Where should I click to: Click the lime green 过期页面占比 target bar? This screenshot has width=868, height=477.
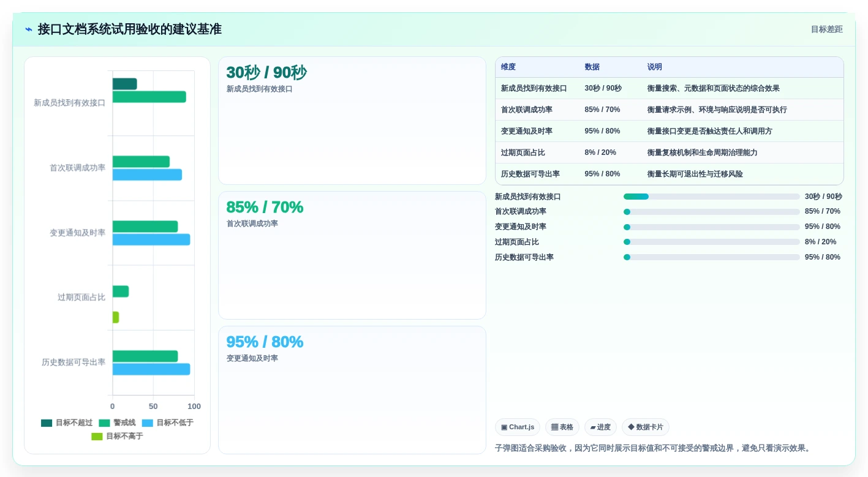coord(116,317)
